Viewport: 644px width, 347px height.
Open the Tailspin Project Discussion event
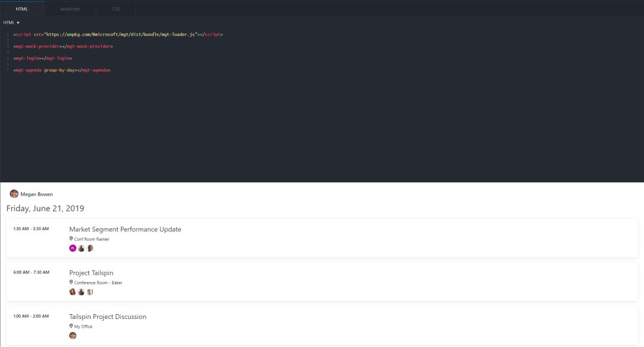tap(107, 317)
